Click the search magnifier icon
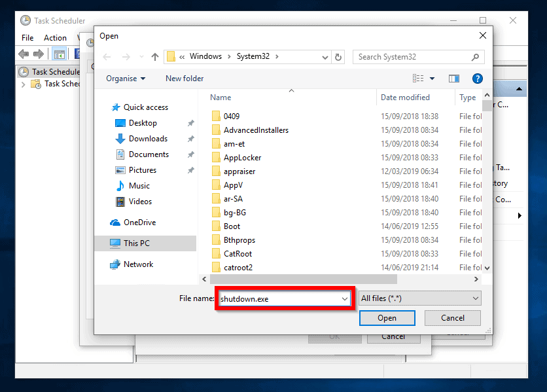The width and height of the screenshot is (547, 392). (x=475, y=57)
